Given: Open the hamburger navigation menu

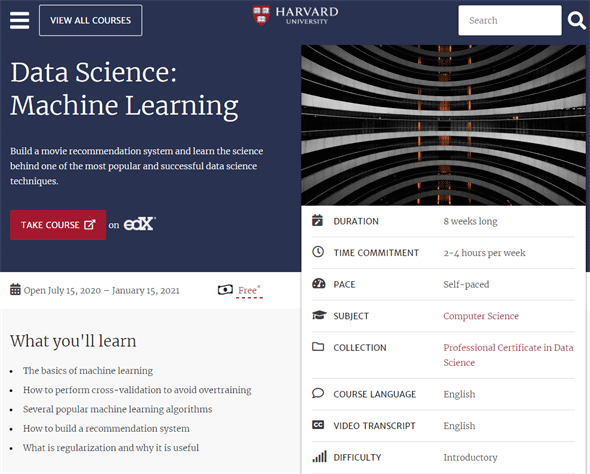Looking at the screenshot, I should tap(20, 20).
